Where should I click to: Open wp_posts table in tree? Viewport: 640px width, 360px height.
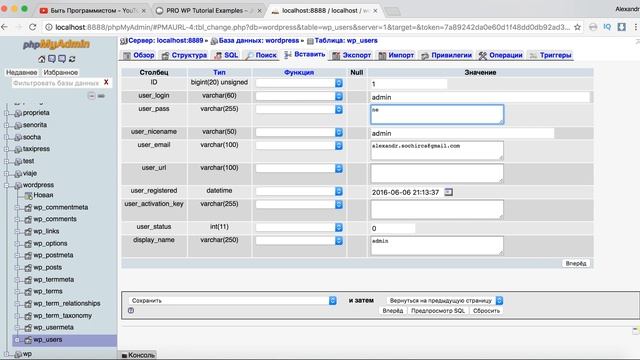tap(48, 267)
